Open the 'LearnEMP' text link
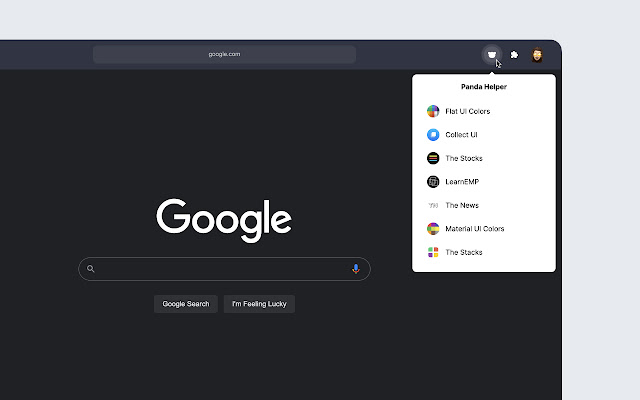 [x=462, y=182]
